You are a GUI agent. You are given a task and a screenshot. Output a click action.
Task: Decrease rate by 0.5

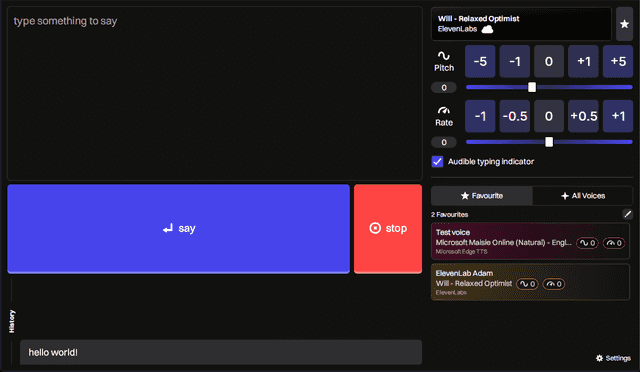tap(515, 116)
